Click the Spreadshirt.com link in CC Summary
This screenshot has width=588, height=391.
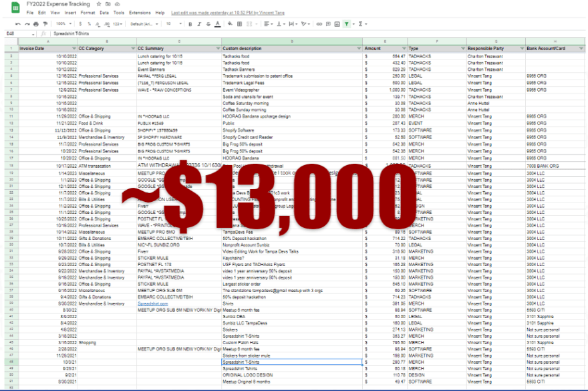pyautogui.click(x=153, y=303)
